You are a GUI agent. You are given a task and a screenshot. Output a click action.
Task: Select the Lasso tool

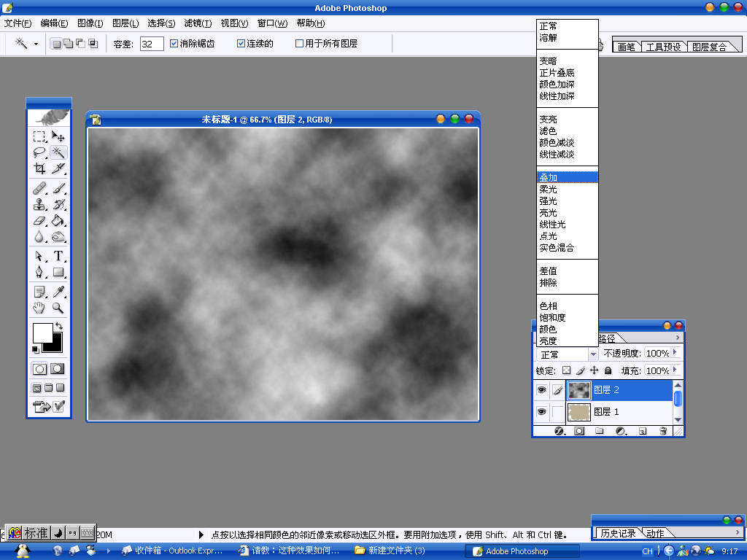39,153
